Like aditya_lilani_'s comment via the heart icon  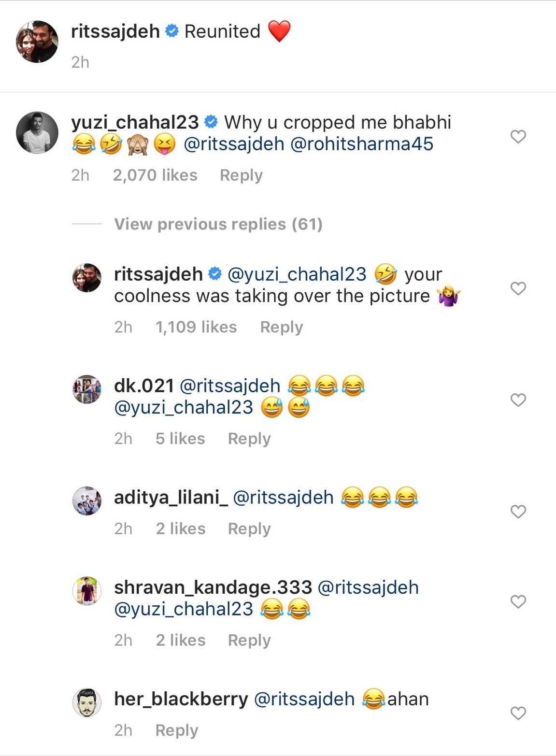(518, 511)
